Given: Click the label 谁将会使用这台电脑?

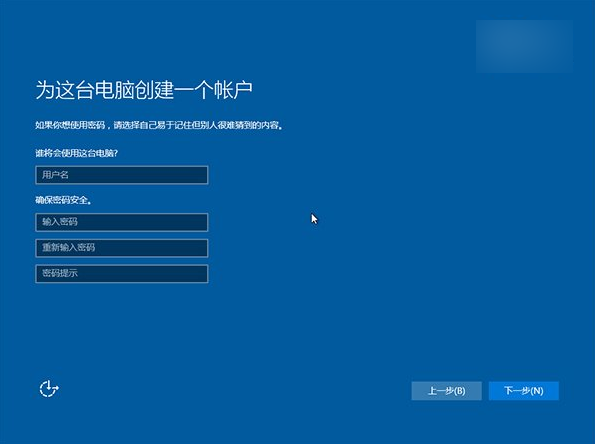Looking at the screenshot, I should coord(77,153).
